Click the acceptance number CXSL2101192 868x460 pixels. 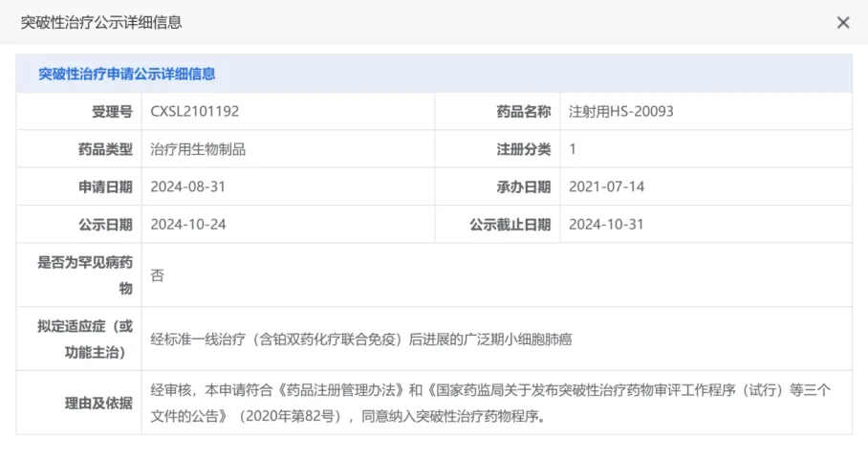(195, 111)
